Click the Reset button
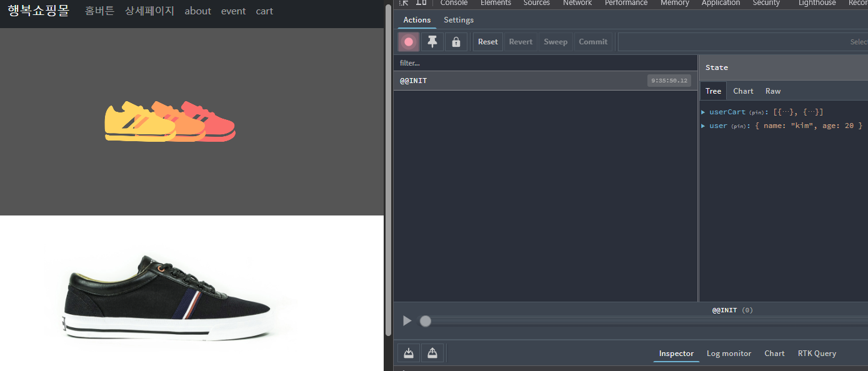The image size is (868, 371). click(488, 42)
